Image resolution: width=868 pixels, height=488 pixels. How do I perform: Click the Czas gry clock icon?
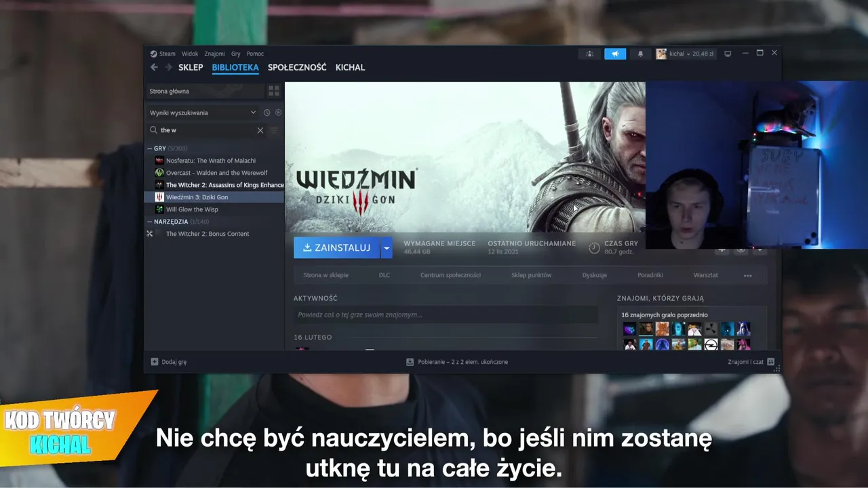tap(594, 248)
